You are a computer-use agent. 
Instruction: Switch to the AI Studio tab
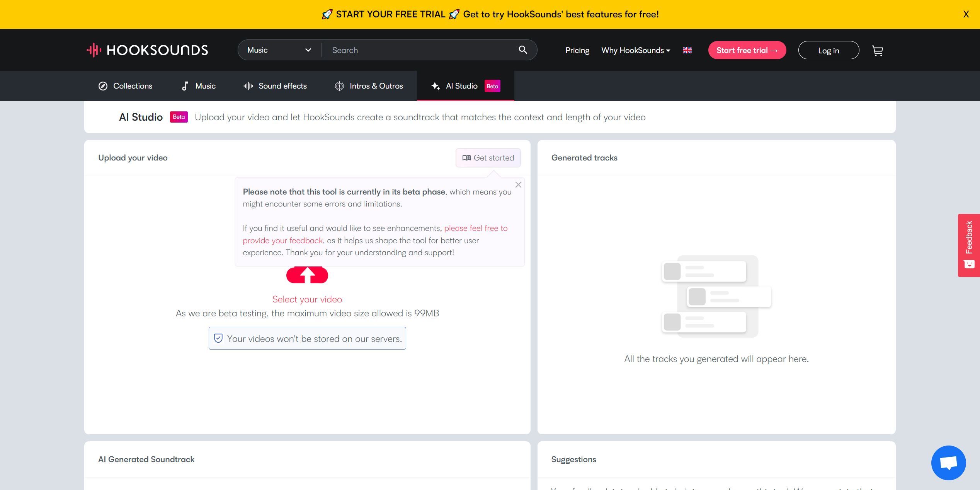pyautogui.click(x=462, y=86)
